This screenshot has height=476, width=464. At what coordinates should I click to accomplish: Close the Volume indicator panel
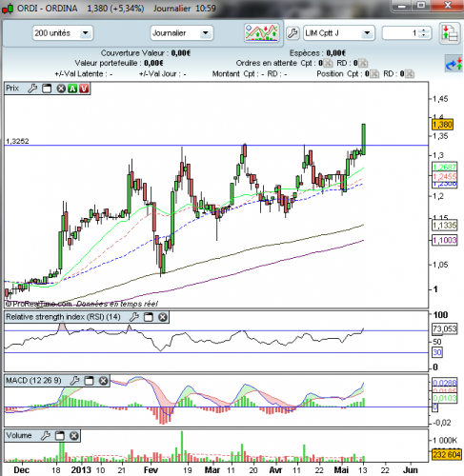74,436
